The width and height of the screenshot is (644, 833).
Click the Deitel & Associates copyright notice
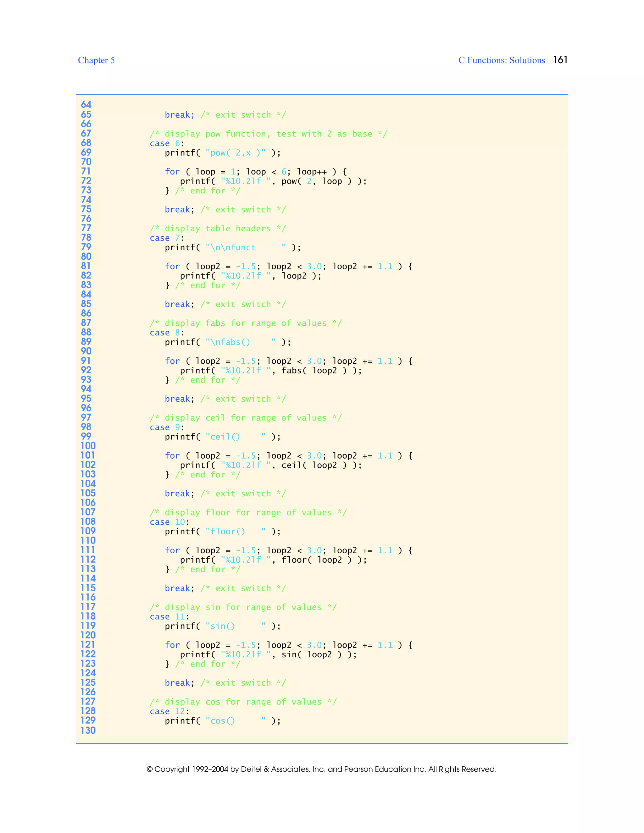322,769
